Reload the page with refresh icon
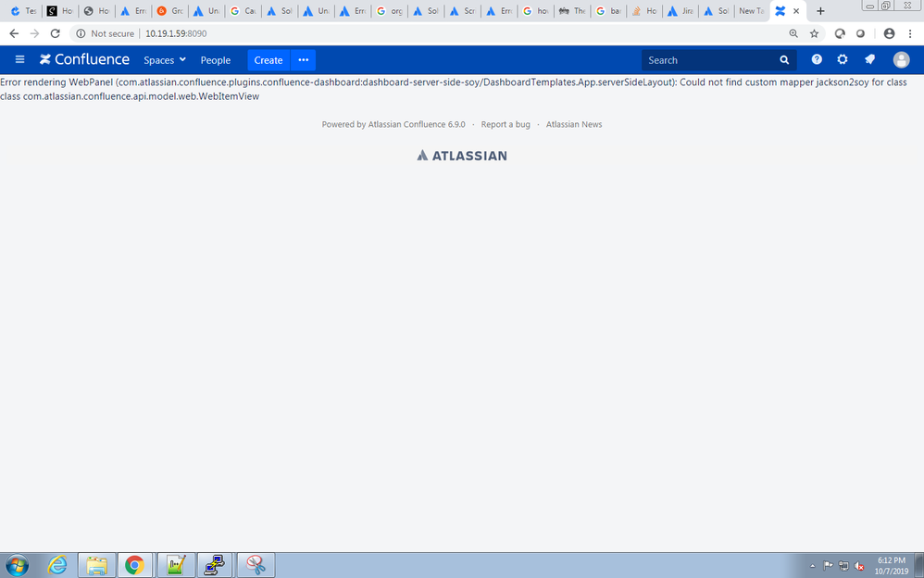This screenshot has width=924, height=578. click(56, 33)
